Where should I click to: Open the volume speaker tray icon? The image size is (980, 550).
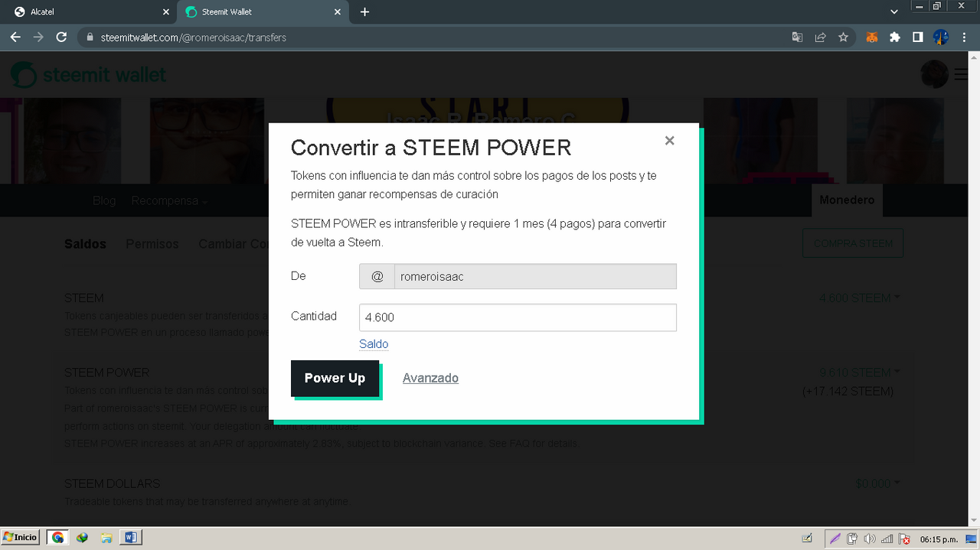tap(870, 539)
